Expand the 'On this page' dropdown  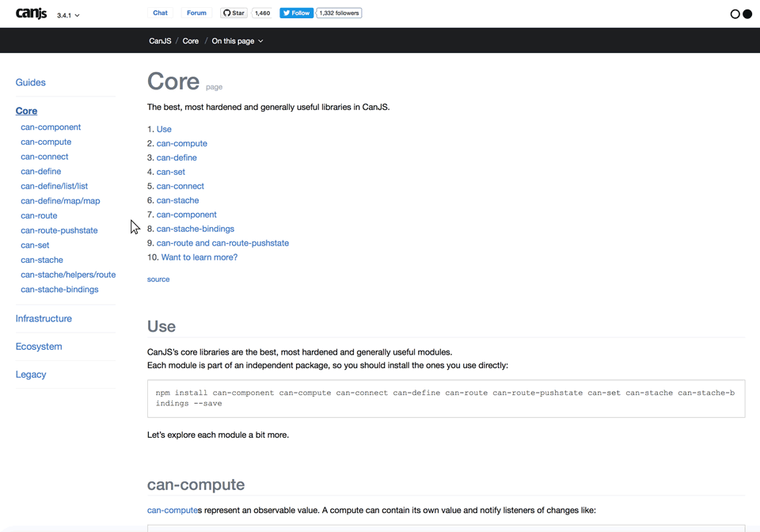(x=236, y=40)
